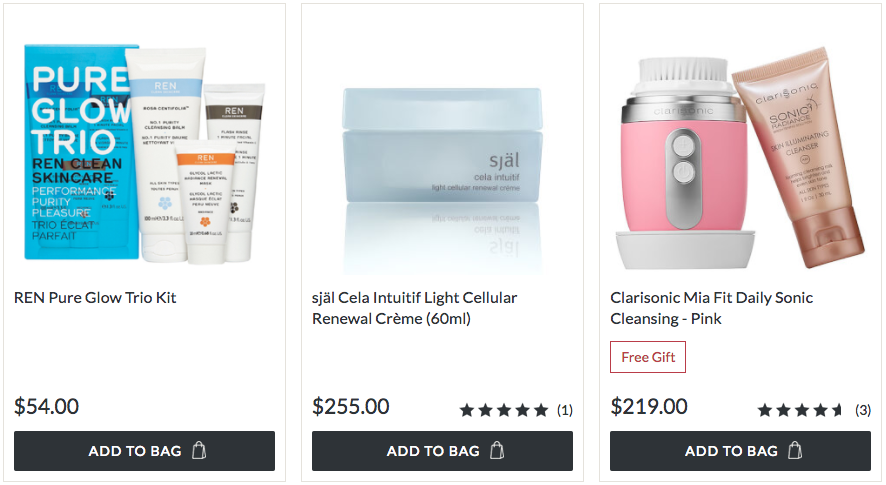Open the (1) review count for själ crème

tap(564, 410)
